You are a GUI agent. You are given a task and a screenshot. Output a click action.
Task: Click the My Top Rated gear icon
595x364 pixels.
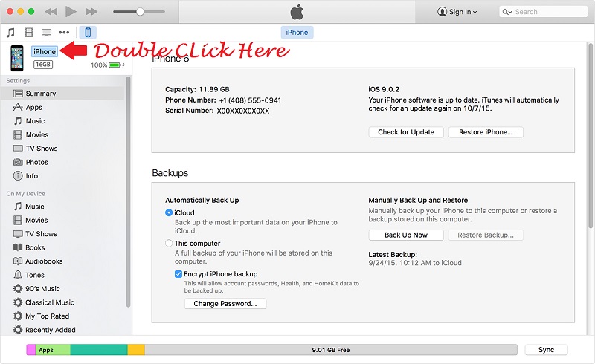point(18,316)
